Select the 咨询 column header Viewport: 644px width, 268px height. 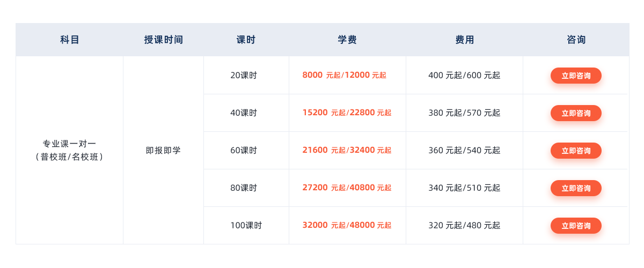point(576,40)
